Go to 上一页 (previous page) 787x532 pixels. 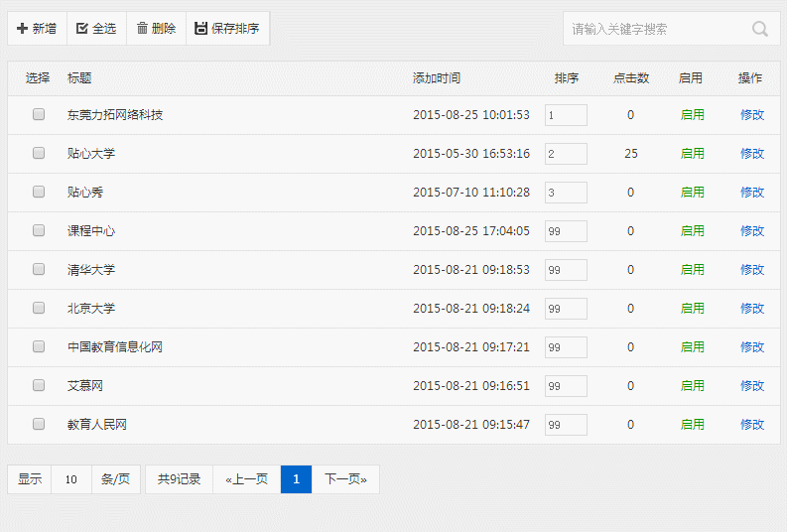pos(247,479)
